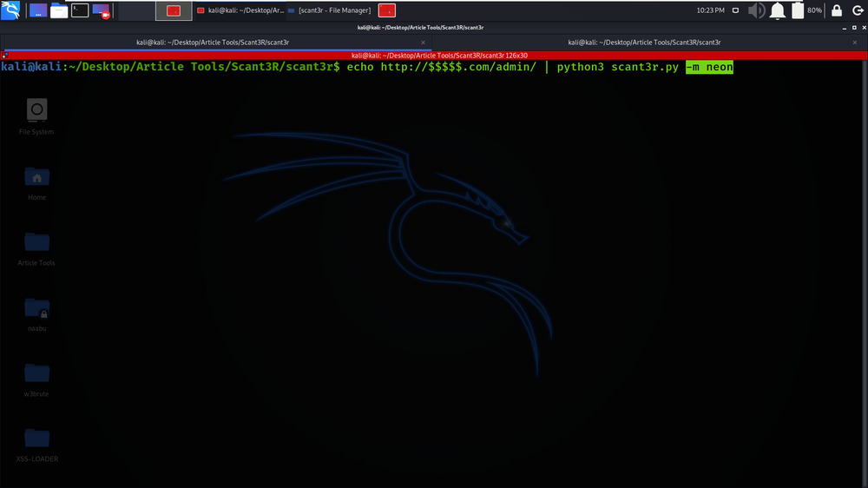
Task: Lock the screen with padlock icon
Action: (x=837, y=10)
